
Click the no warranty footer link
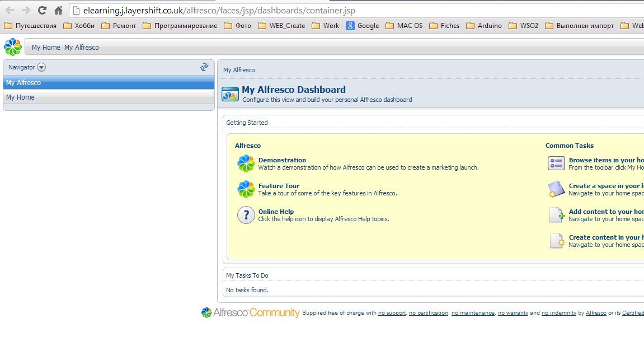tap(513, 312)
